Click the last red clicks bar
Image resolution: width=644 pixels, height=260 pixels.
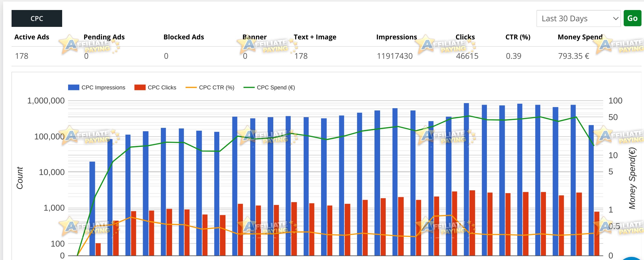pyautogui.click(x=597, y=233)
